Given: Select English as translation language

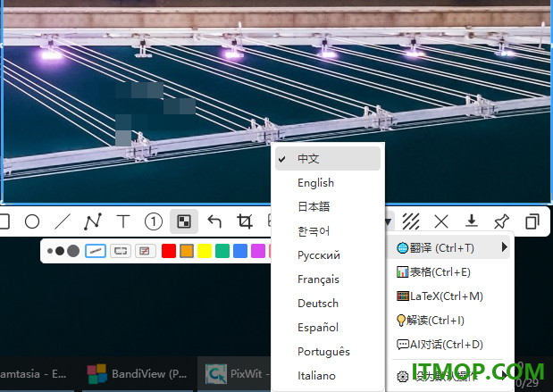Looking at the screenshot, I should (328, 183).
